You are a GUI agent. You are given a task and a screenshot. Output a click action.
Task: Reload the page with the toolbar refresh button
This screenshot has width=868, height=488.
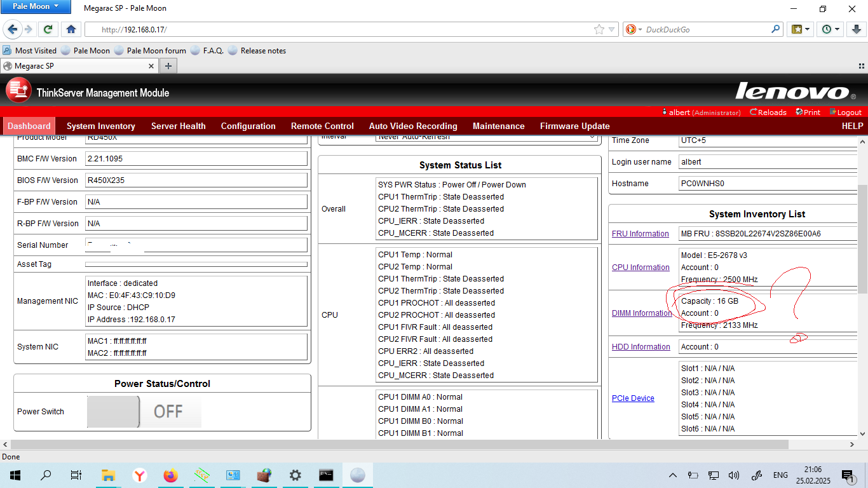(48, 29)
